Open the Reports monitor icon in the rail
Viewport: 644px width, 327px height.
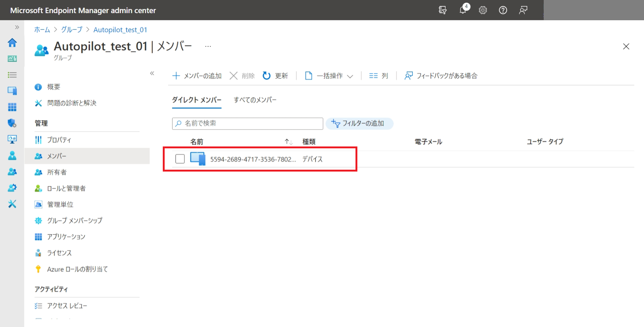pyautogui.click(x=12, y=139)
